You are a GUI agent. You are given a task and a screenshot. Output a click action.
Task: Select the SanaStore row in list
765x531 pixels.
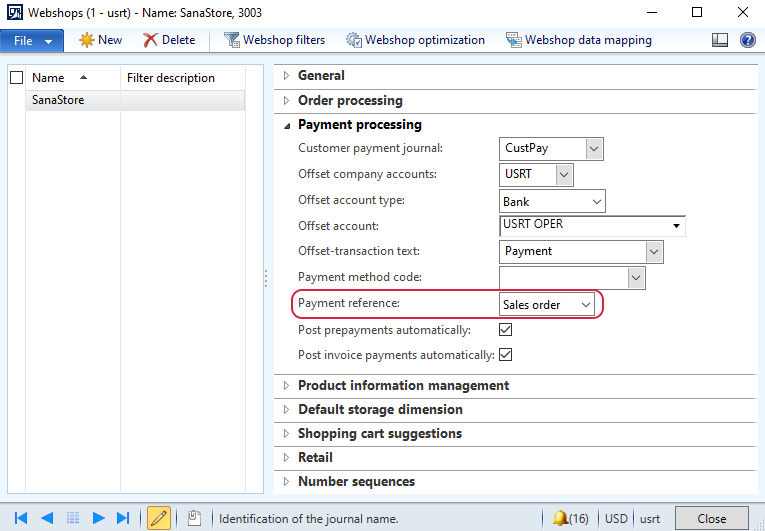(x=135, y=100)
